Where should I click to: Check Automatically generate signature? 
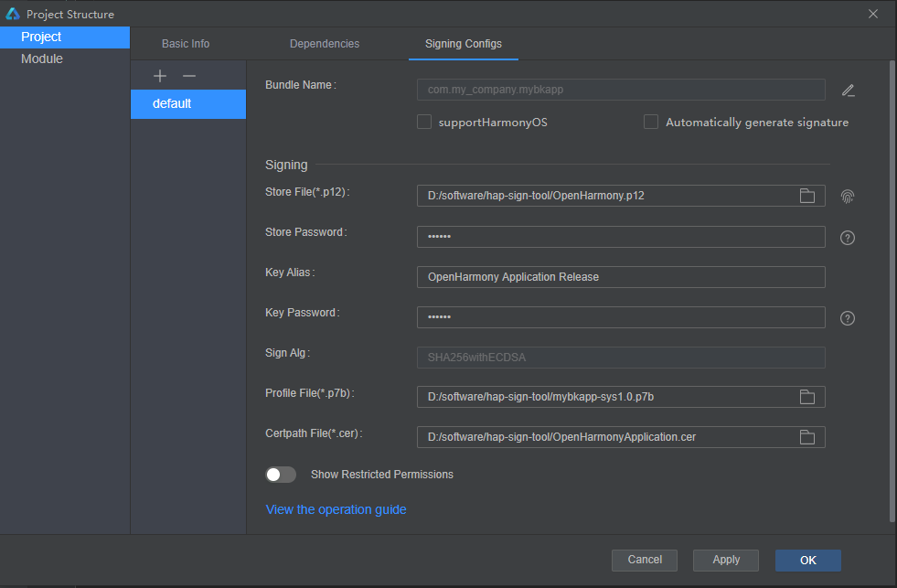pos(650,121)
